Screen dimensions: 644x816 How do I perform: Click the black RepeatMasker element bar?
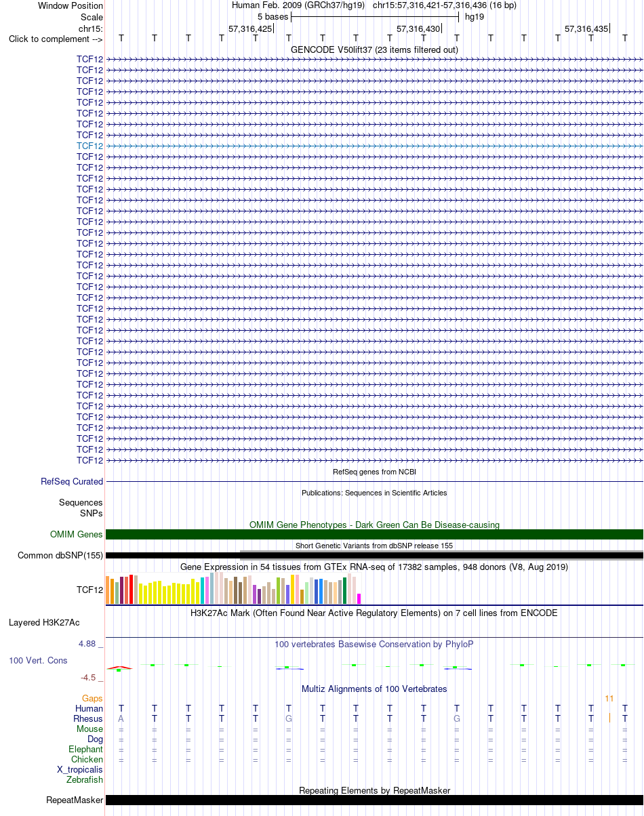374,800
